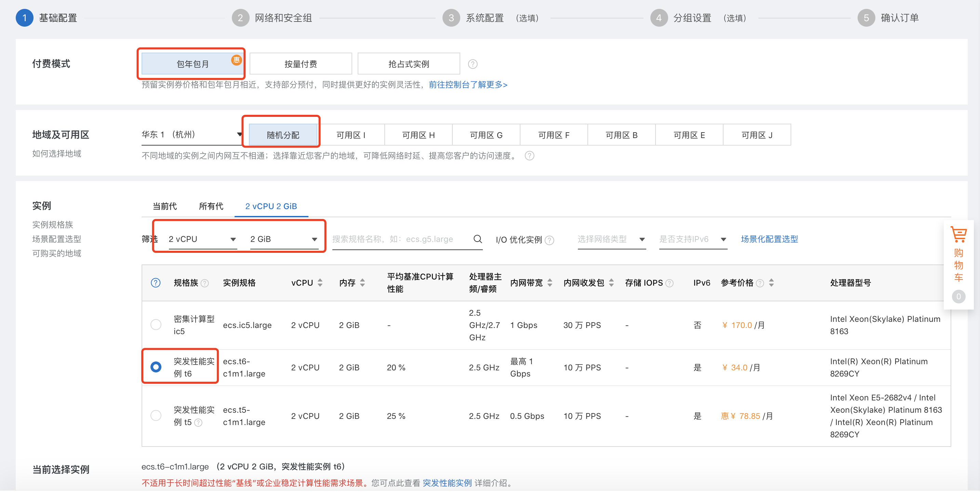Click help icon beside 规格族 column header
The width and height of the screenshot is (980, 492).
coord(205,283)
